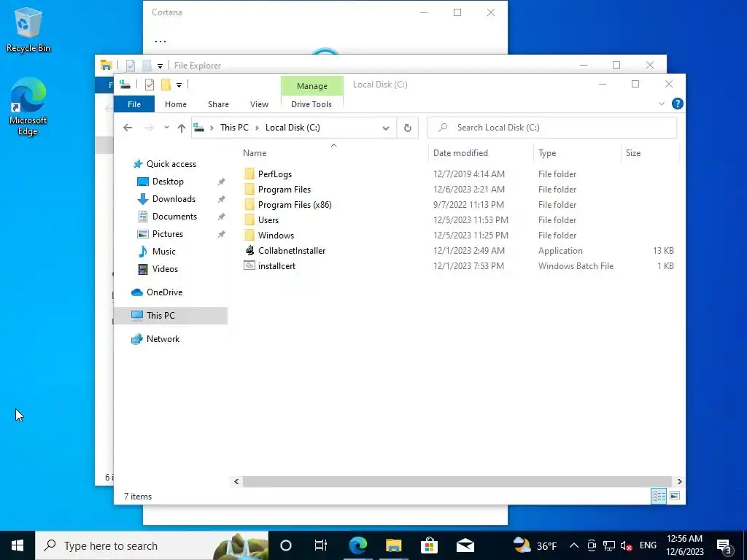Open the blue Help question mark icon
747x560 pixels.
click(x=677, y=104)
